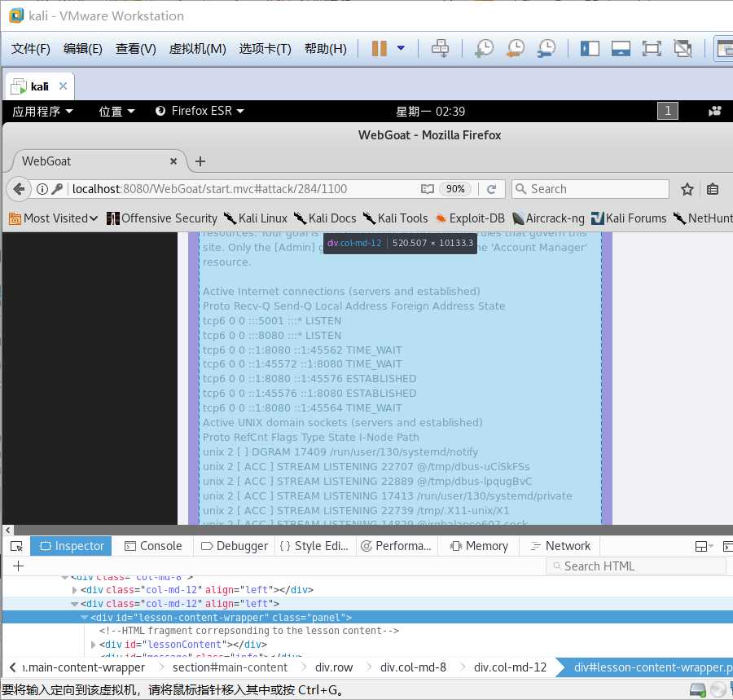Close the kali VM tab
This screenshot has height=700, width=733.
coord(63,86)
